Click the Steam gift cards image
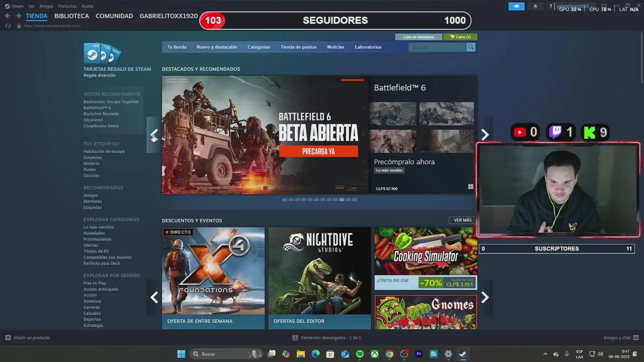The image size is (644, 362). coord(103,53)
